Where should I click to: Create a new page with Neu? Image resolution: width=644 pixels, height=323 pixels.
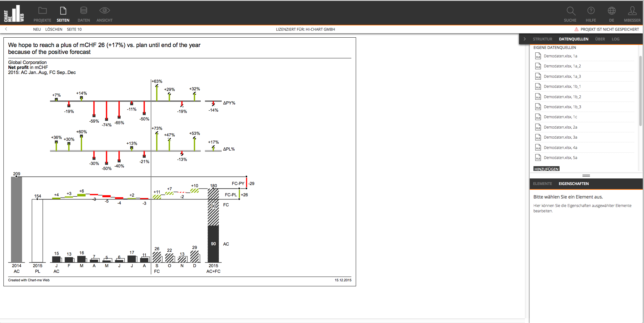(x=37, y=29)
